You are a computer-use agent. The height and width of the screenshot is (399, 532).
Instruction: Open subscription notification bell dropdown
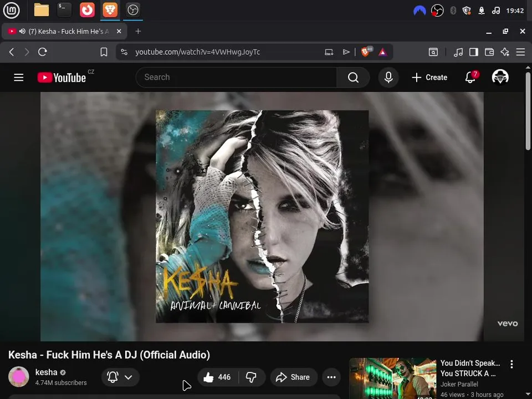click(x=120, y=377)
